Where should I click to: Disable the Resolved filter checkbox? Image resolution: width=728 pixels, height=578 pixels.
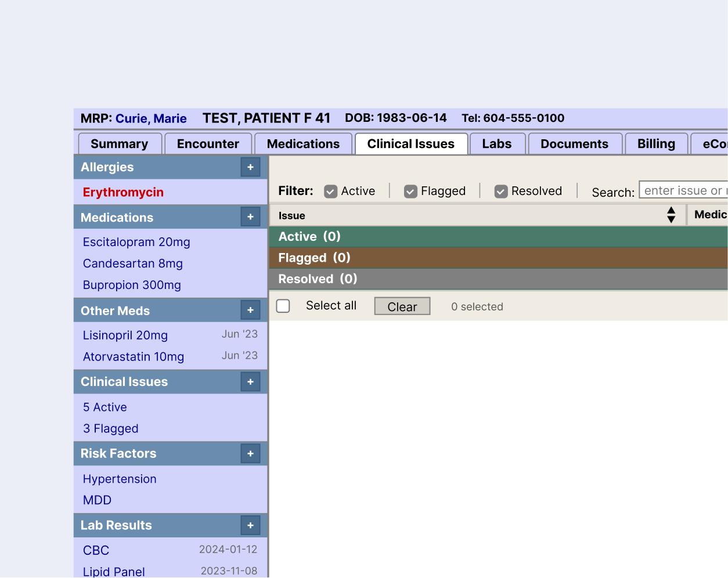(501, 192)
